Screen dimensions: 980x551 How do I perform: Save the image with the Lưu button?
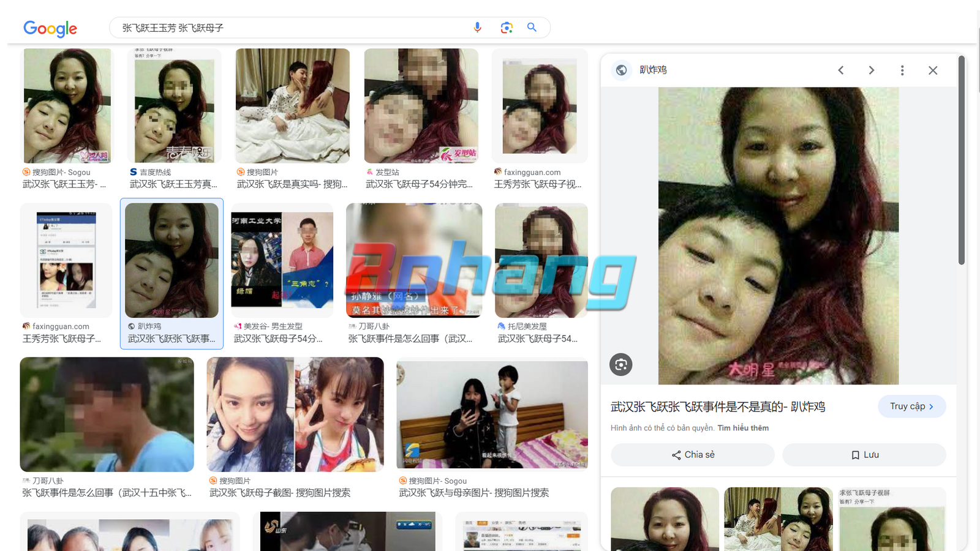click(x=864, y=455)
